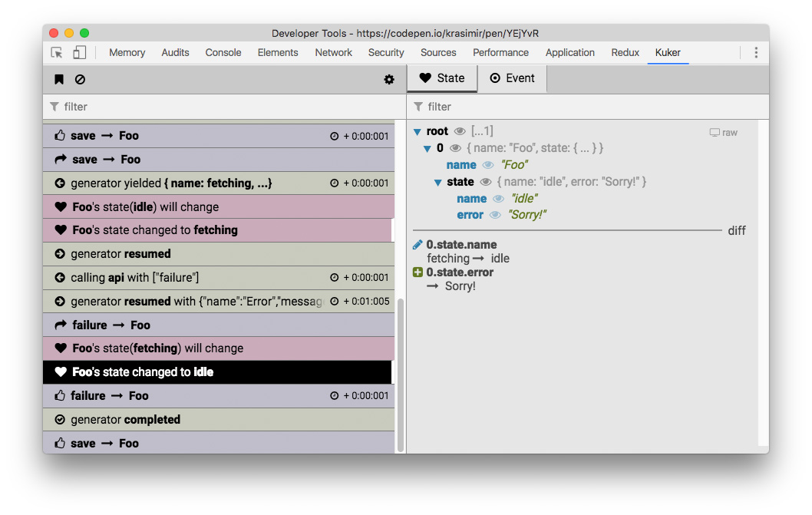Click the pencil icon beside 0.state.name

(x=418, y=245)
